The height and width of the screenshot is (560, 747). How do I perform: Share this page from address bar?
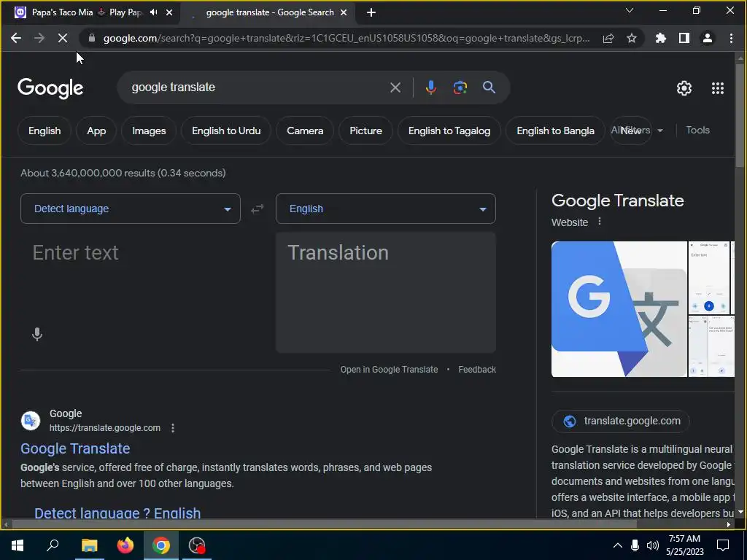point(608,38)
